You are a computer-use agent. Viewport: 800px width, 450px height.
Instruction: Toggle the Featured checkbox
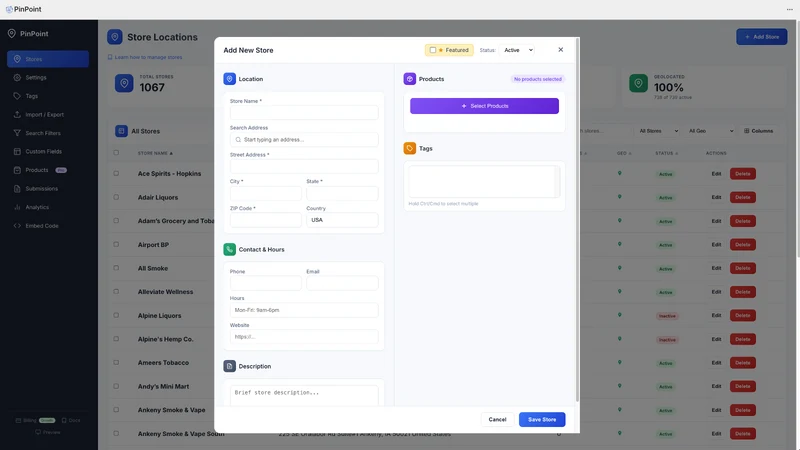coord(433,50)
